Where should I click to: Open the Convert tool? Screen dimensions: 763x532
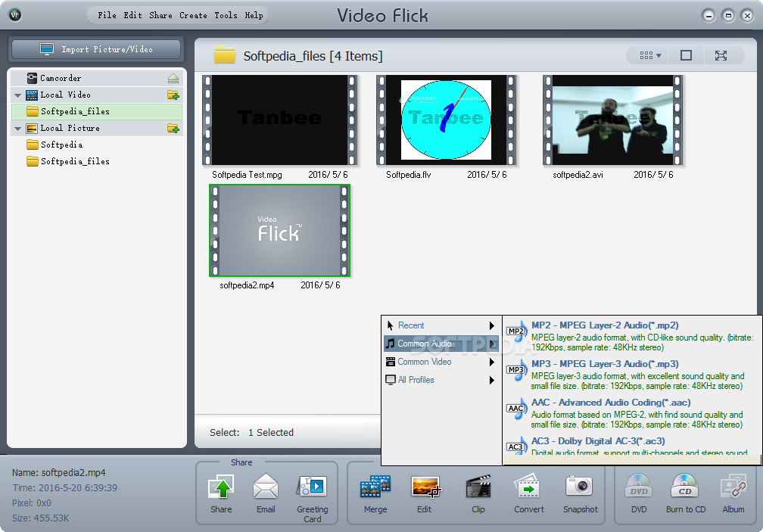[x=528, y=487]
